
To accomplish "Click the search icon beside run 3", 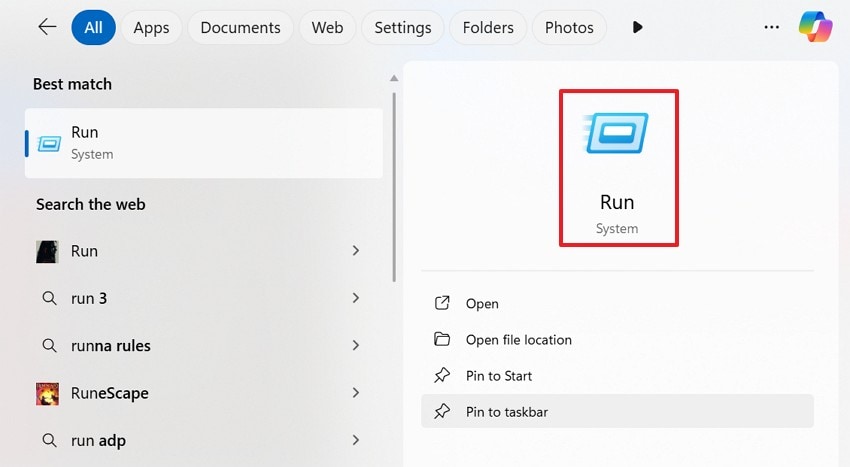I will (49, 298).
